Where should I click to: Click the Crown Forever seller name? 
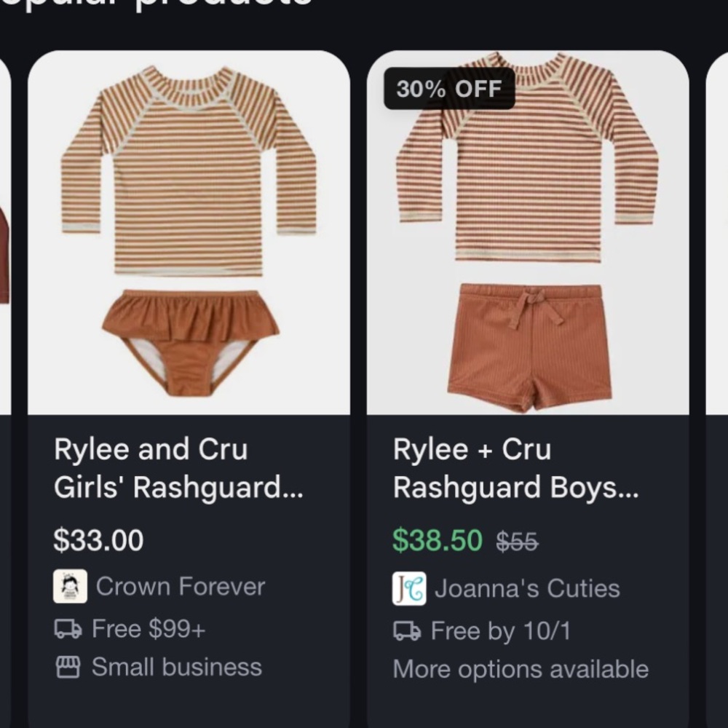[181, 586]
